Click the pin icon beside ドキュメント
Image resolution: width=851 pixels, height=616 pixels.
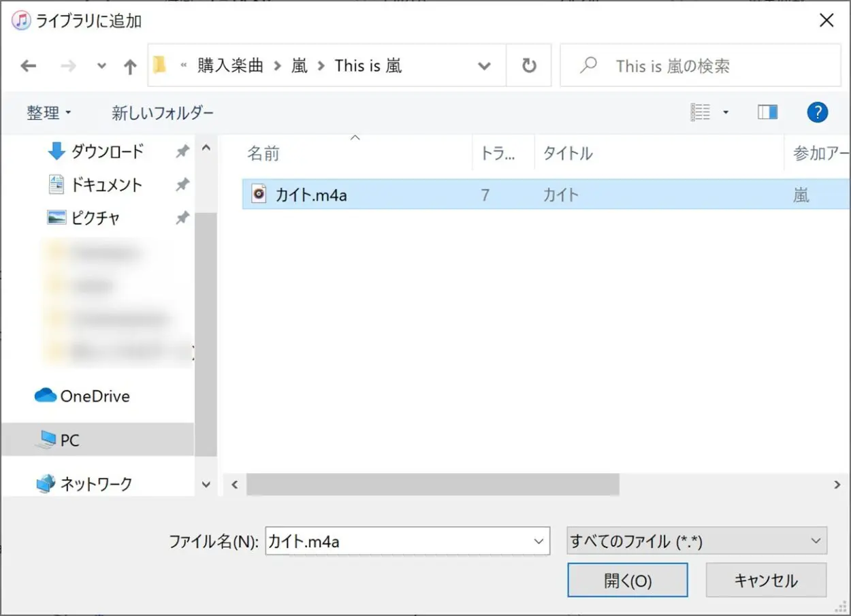(x=182, y=185)
